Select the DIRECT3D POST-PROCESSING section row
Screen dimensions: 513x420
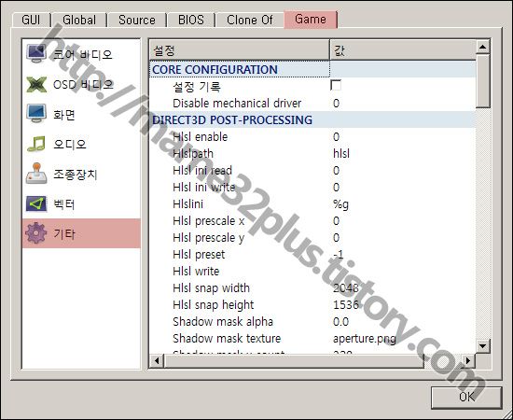click(312, 119)
